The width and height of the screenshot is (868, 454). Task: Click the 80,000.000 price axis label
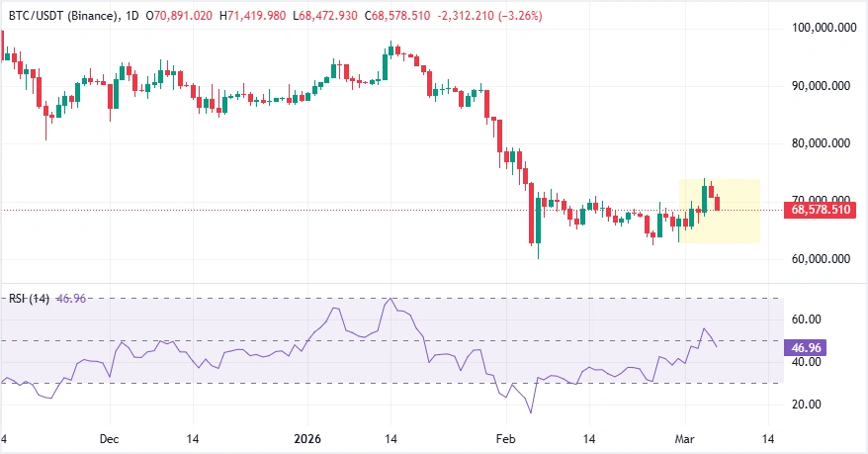click(825, 143)
